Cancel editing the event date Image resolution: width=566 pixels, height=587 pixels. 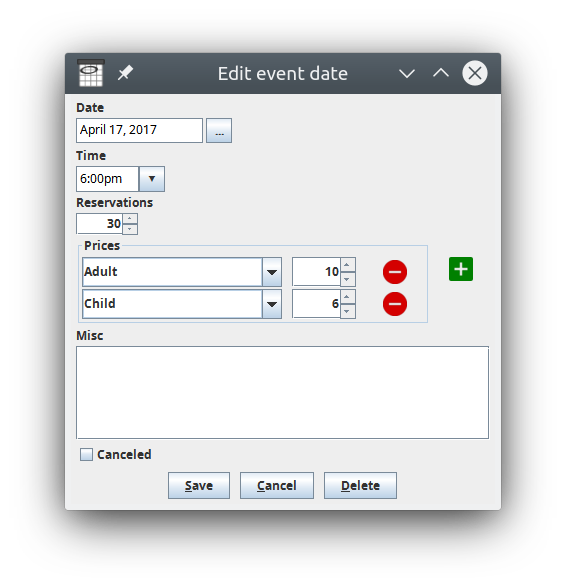pyautogui.click(x=277, y=486)
